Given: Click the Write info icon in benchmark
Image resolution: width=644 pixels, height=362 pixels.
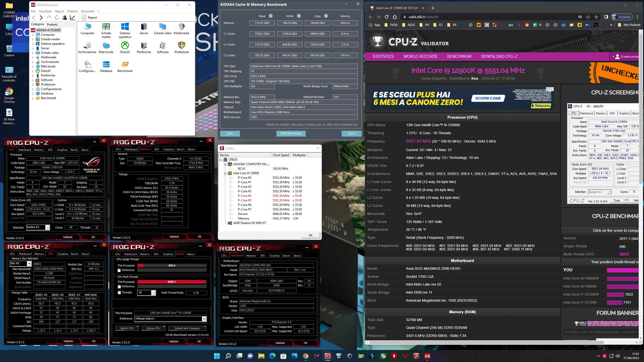Looking at the screenshot, I should (x=299, y=16).
